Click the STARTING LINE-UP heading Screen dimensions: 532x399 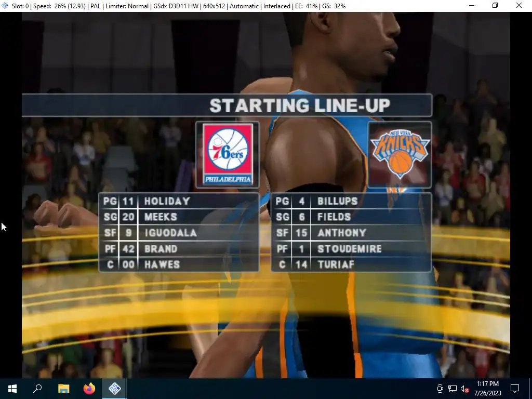click(x=300, y=105)
